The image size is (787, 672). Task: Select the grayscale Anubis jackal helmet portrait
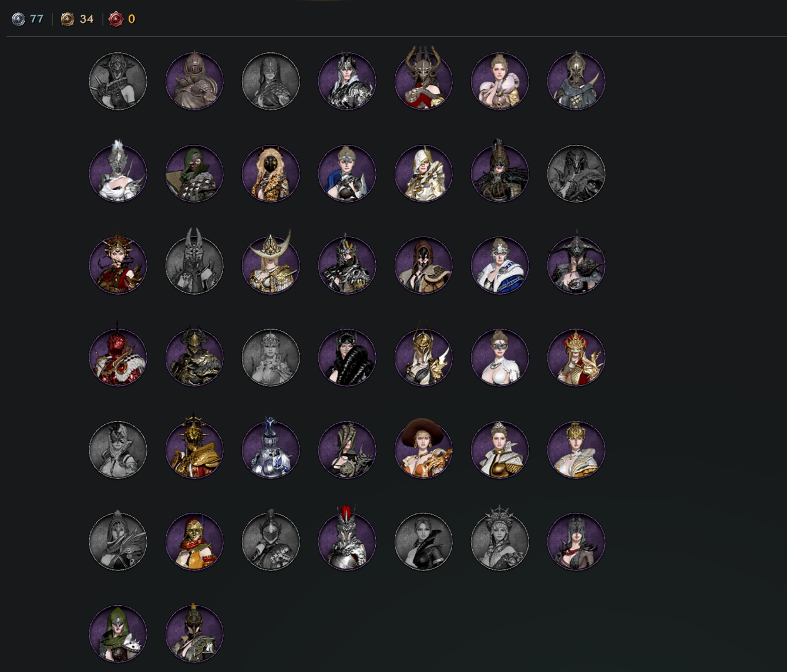194,262
